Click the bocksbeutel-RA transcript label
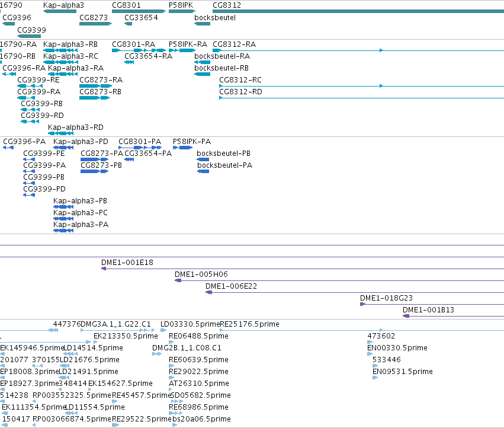504x428 pixels. (x=222, y=56)
